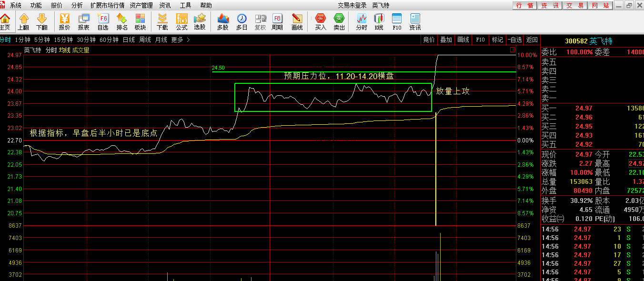Activate the 画线 drawing tool icon
This screenshot has width=644, height=281.
coord(296,22)
